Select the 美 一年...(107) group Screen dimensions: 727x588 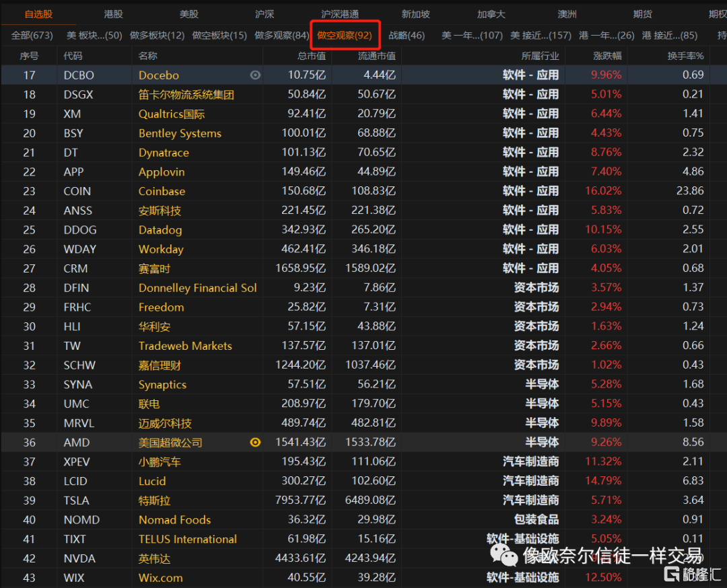(472, 35)
